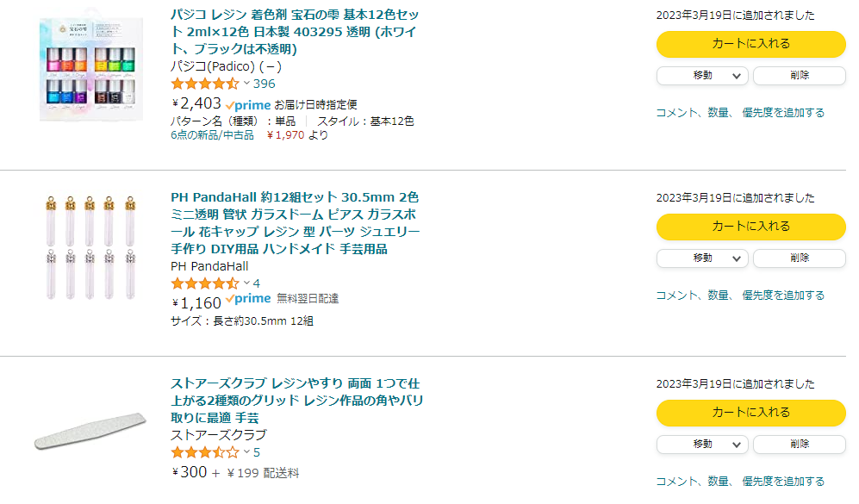The image size is (859, 504).
Task: Open 6 new and used offers link
Action: coord(212,135)
